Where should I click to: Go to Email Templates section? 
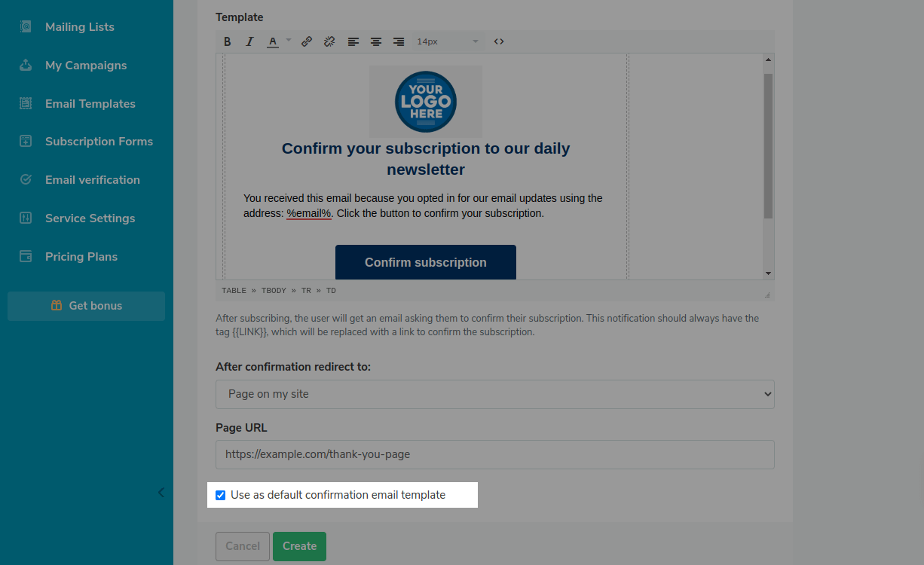click(90, 104)
